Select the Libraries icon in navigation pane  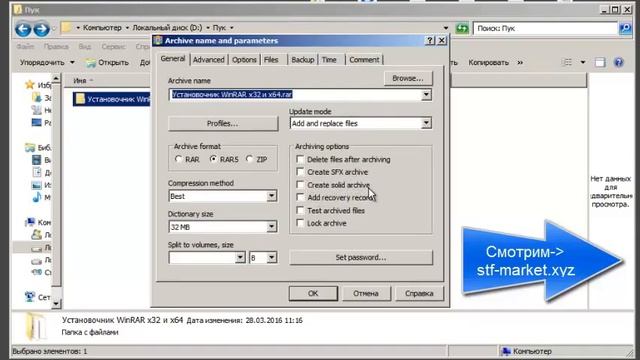tap(30, 147)
